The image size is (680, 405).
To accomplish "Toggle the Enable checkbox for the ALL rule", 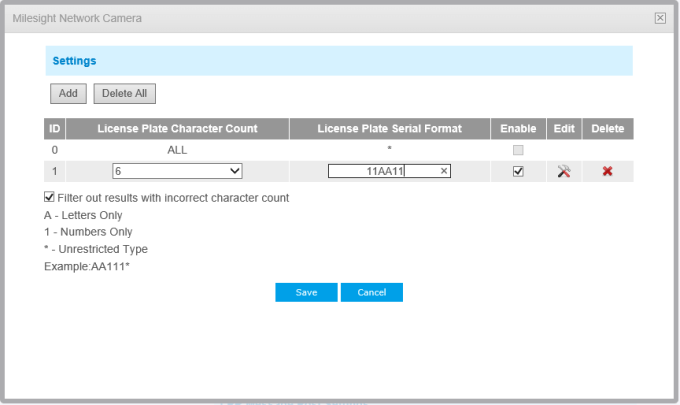I will point(518,150).
